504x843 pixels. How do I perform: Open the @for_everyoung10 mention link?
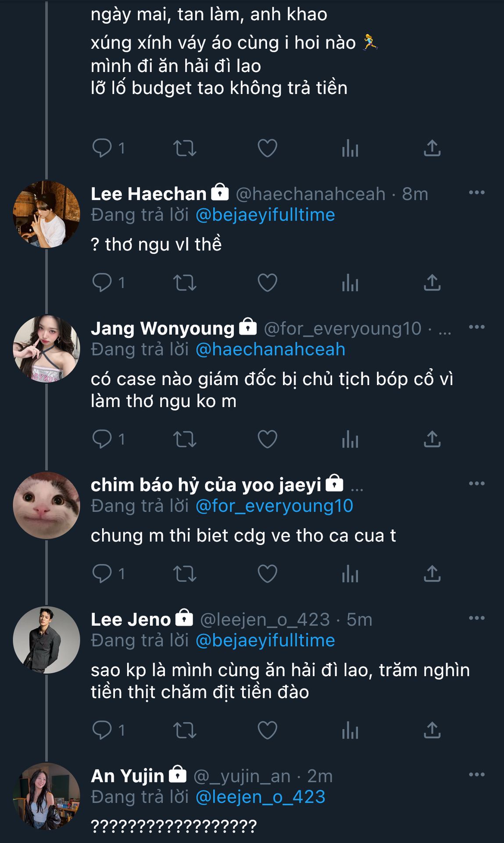(274, 506)
